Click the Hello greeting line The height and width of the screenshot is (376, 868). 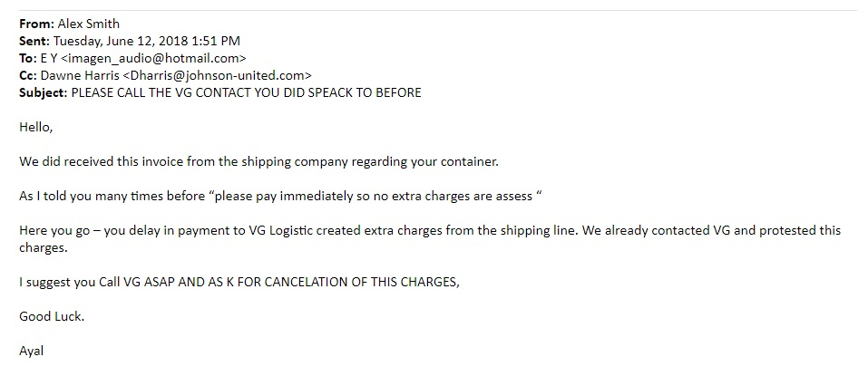[36, 128]
